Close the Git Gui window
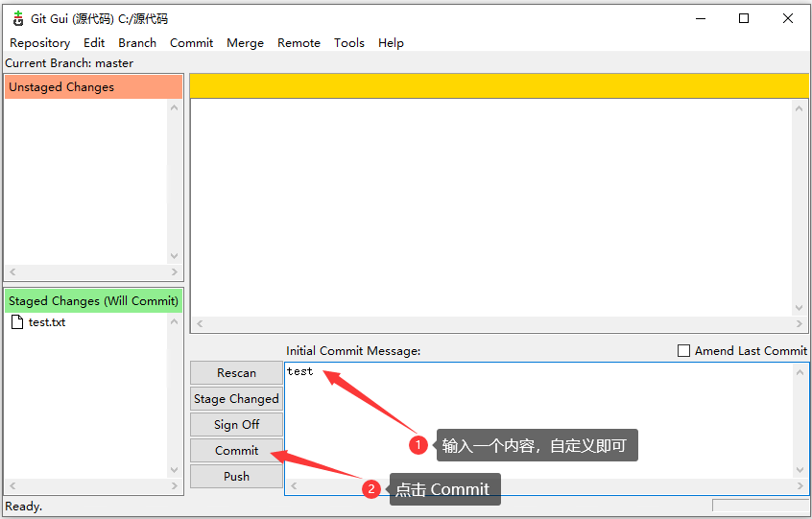Screen dimensions: 812x519 coord(788,18)
